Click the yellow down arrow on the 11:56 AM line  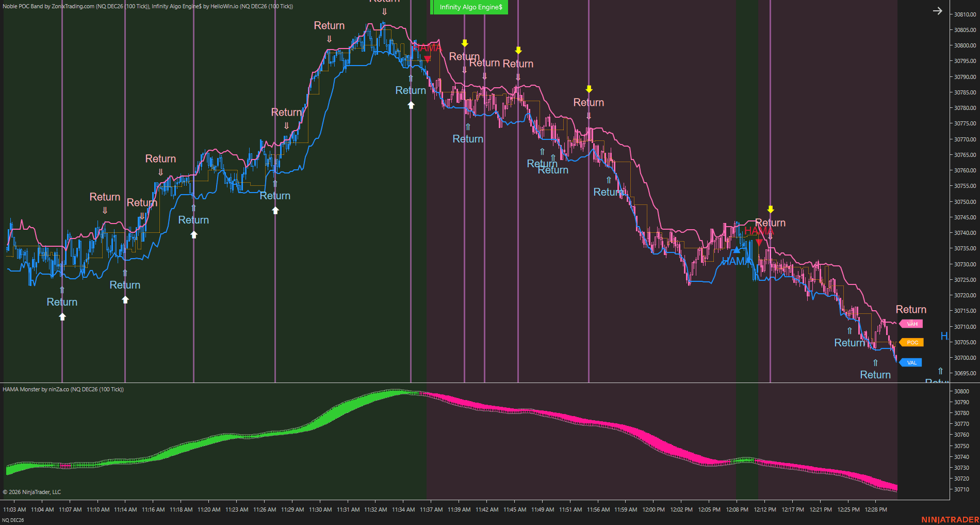coord(589,89)
